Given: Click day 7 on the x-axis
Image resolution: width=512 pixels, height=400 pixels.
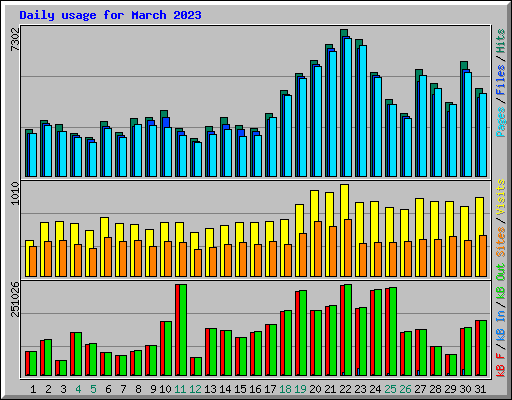Looking at the screenshot, I should tap(123, 389).
